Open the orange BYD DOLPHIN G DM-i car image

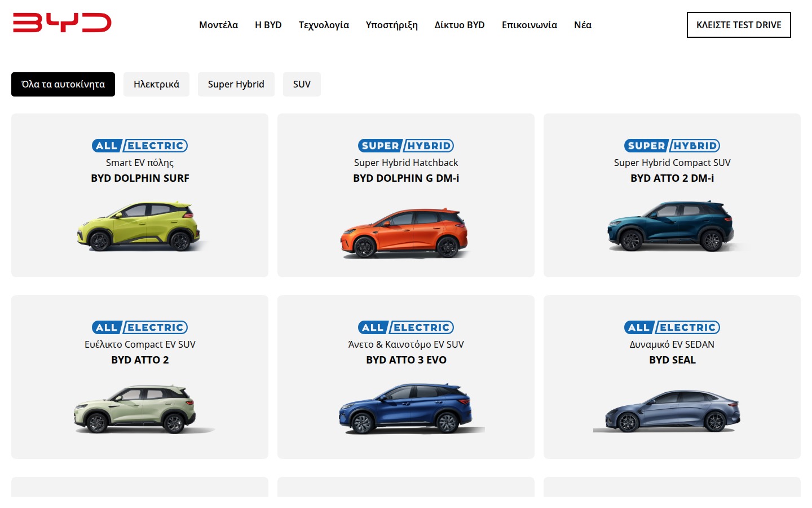(405, 233)
